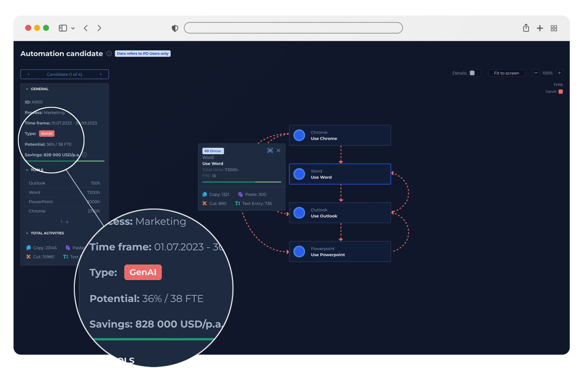Click the screenshot capture icon in Word popup

[x=270, y=151]
